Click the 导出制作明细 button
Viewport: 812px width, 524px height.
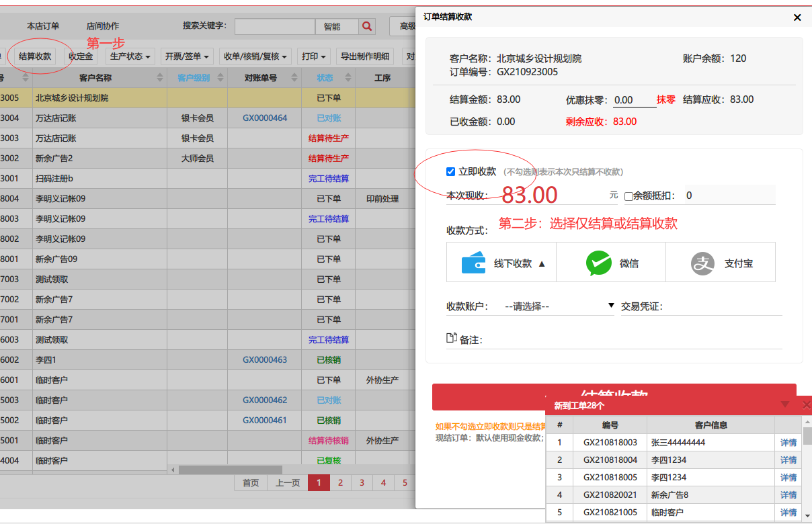tap(365, 56)
